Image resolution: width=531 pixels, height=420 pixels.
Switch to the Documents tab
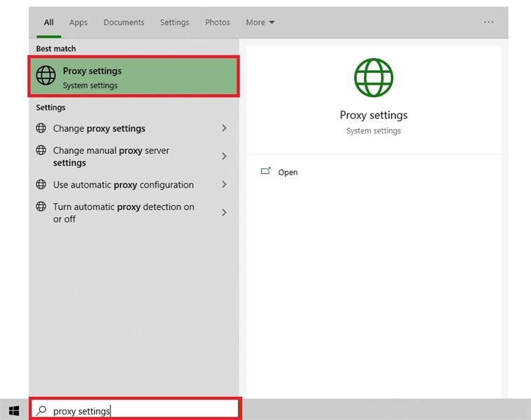[x=124, y=22]
